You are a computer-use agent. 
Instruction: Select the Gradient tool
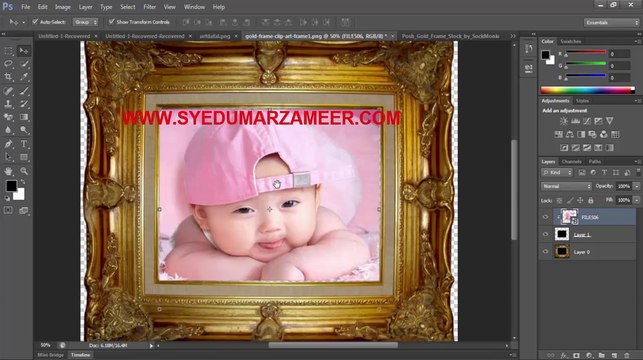(x=24, y=117)
